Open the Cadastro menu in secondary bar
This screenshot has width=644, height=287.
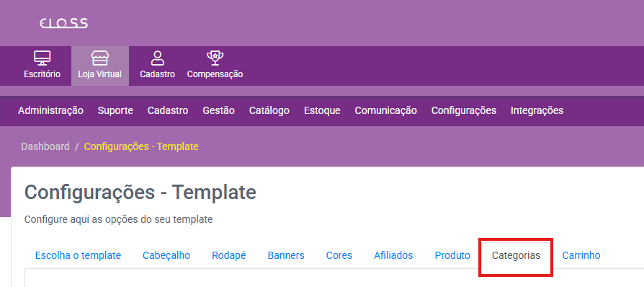pos(168,110)
